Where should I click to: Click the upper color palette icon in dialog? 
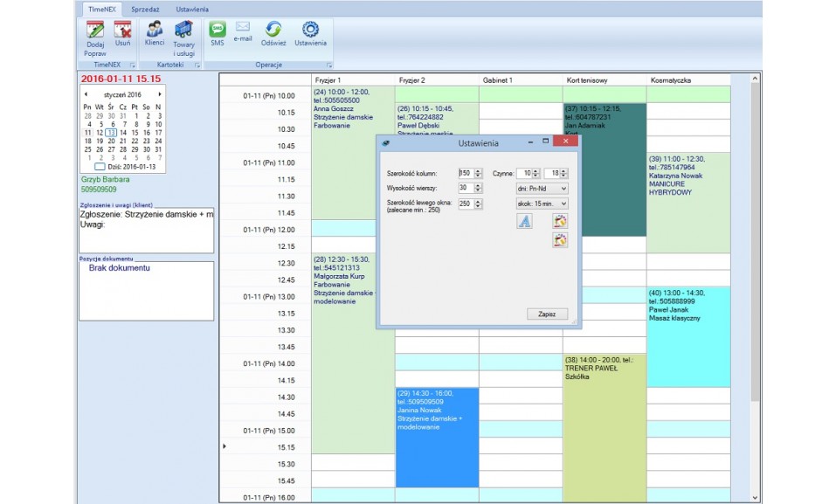point(560,221)
